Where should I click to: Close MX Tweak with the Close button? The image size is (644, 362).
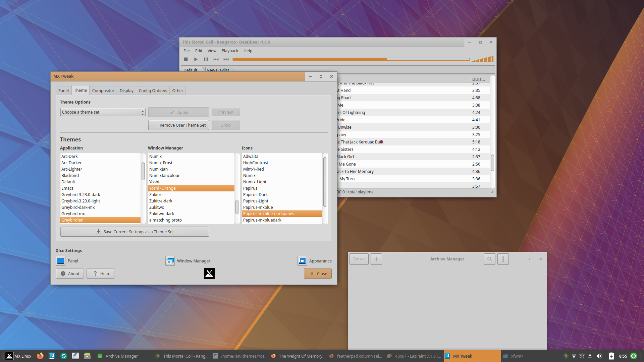click(318, 274)
